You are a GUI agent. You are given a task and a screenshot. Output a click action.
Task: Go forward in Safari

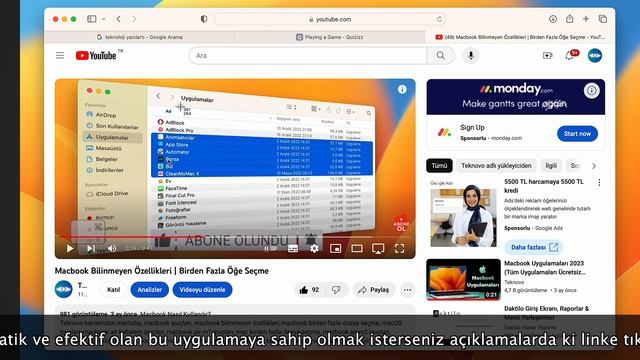(x=134, y=19)
